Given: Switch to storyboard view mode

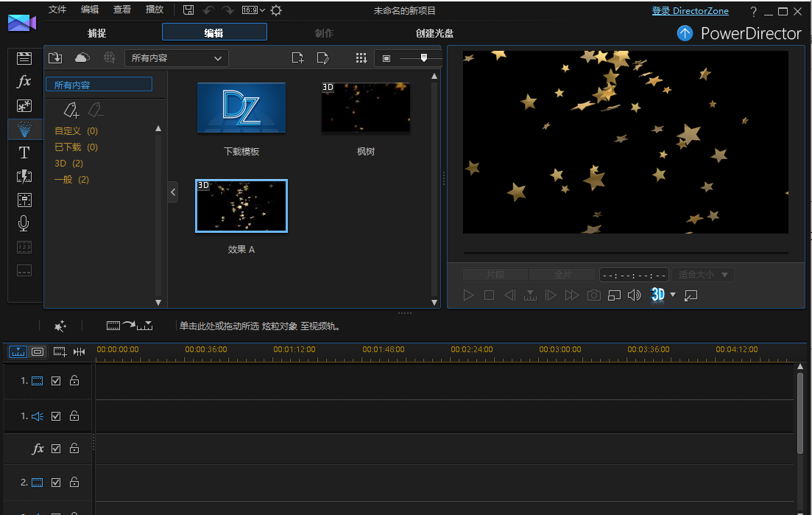Looking at the screenshot, I should (x=38, y=351).
